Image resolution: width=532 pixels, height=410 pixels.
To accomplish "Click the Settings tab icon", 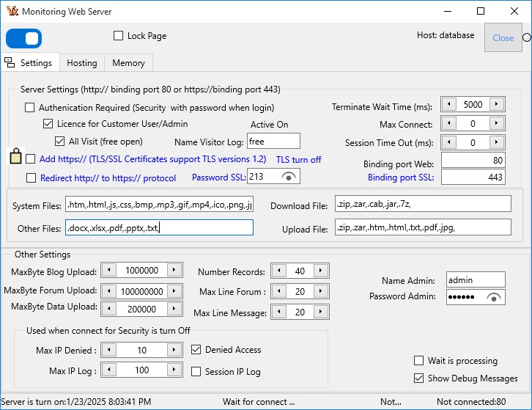I will (10, 62).
